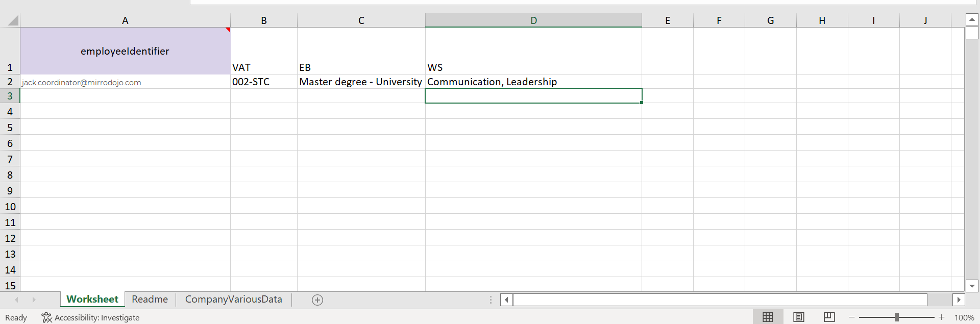Click vertical scrollbar up arrow
980x324 pixels.
[972, 20]
